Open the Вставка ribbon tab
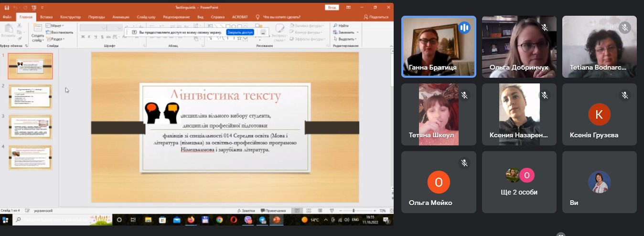 pos(46,17)
